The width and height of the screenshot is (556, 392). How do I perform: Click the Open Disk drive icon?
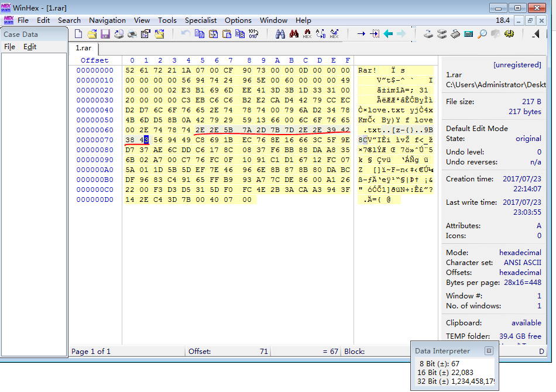428,34
